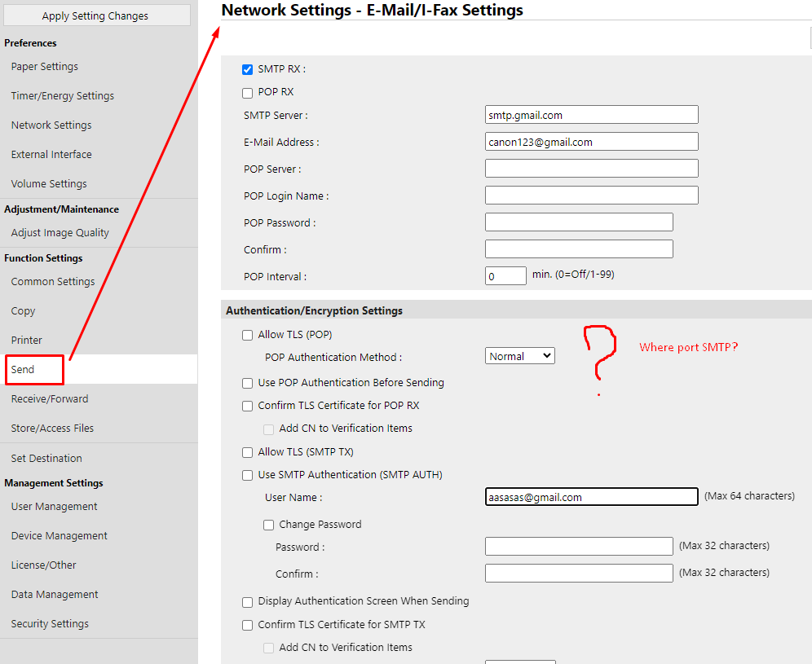Select the User Name field showing aasasas@gmail.com
Viewport: 812px width, 664px height.
coord(591,496)
